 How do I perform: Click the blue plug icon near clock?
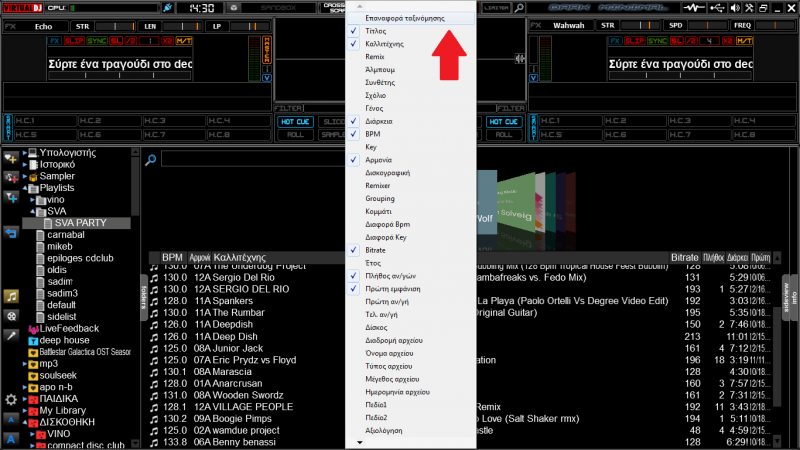(166, 8)
